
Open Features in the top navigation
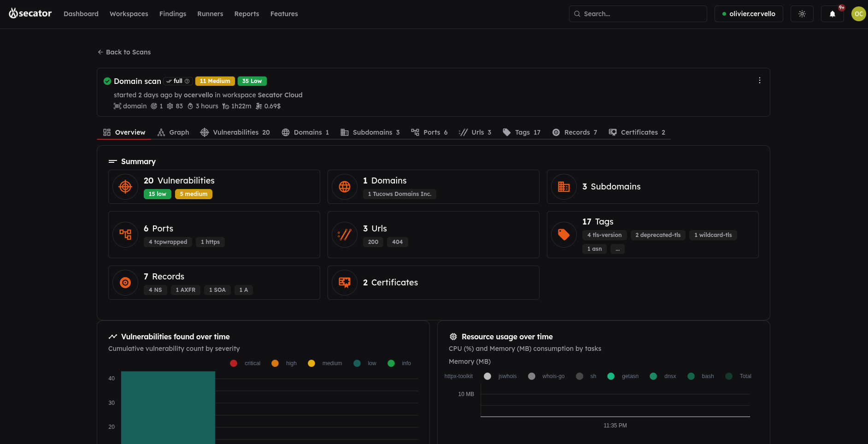pos(284,14)
